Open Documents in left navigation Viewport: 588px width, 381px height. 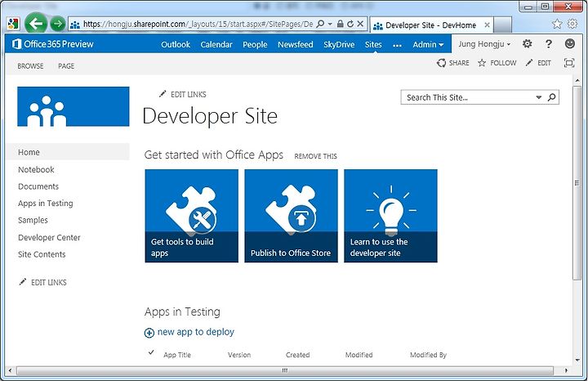(x=38, y=186)
